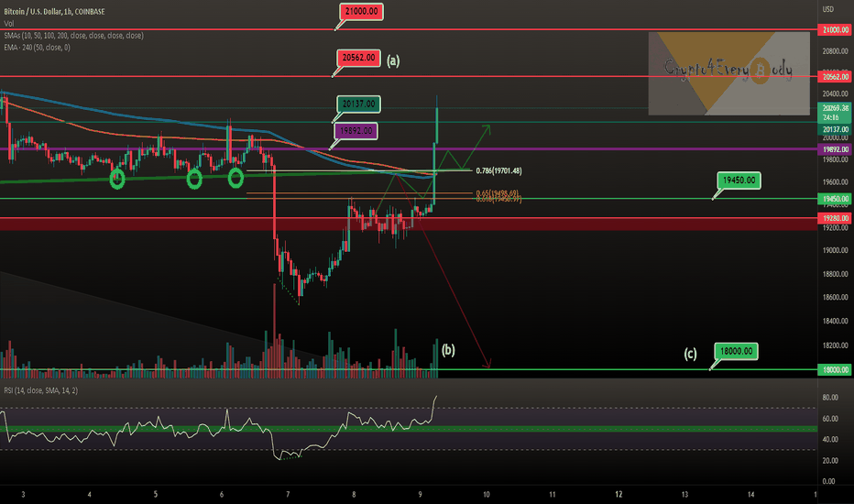Click date 3 on the time axis

[x=23, y=495]
